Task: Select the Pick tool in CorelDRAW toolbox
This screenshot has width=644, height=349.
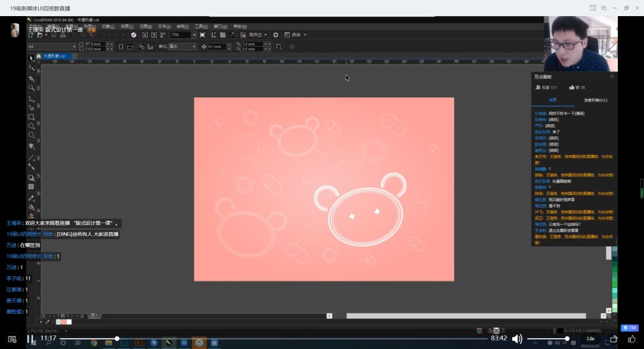Action: pyautogui.click(x=32, y=58)
